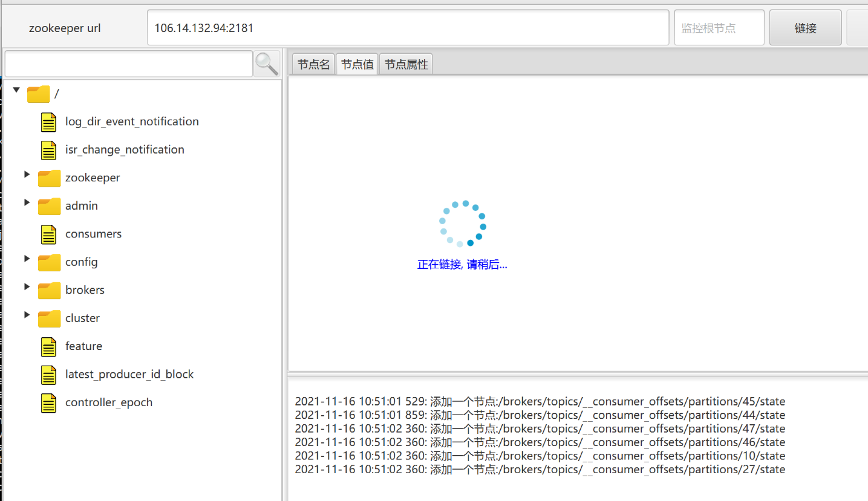The height and width of the screenshot is (501, 868).
Task: Select the zookeeper tree node label
Action: [93, 178]
